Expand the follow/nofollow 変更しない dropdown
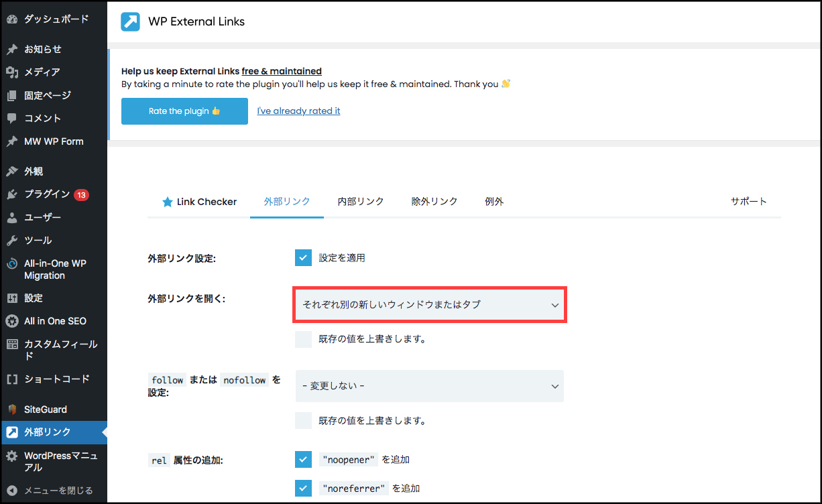 click(x=430, y=386)
